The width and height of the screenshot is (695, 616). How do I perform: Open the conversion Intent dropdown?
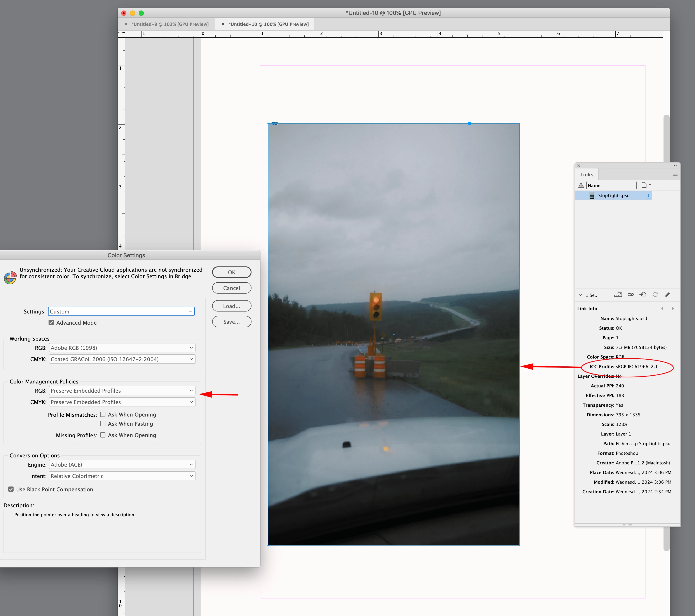point(122,476)
